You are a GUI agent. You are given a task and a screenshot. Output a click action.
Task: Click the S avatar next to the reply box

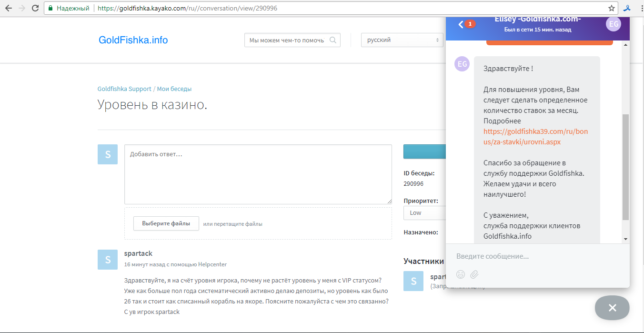point(108,154)
